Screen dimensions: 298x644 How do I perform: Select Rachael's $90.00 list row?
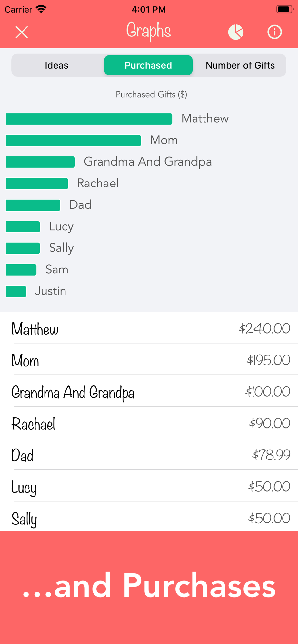click(149, 423)
